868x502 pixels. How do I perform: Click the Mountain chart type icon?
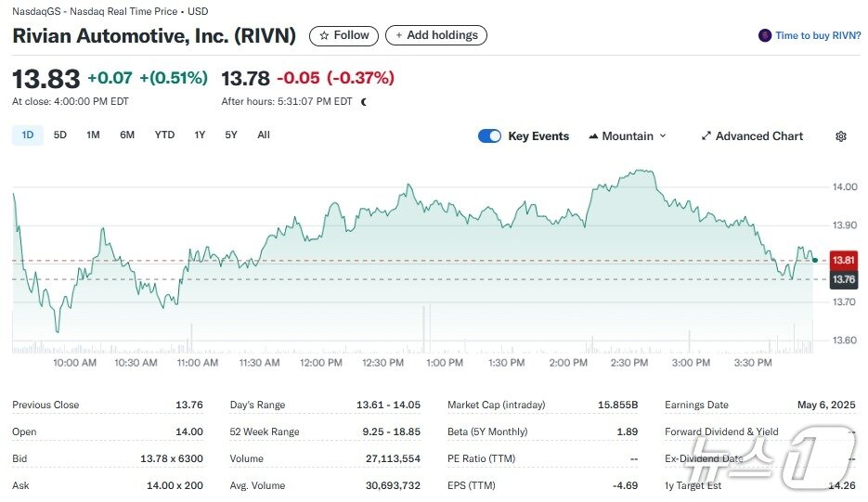(593, 136)
